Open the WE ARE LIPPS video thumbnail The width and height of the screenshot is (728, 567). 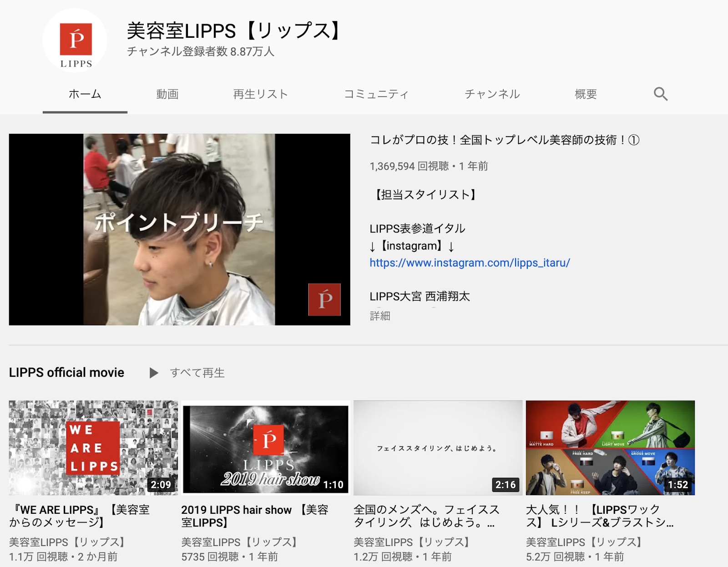(93, 448)
